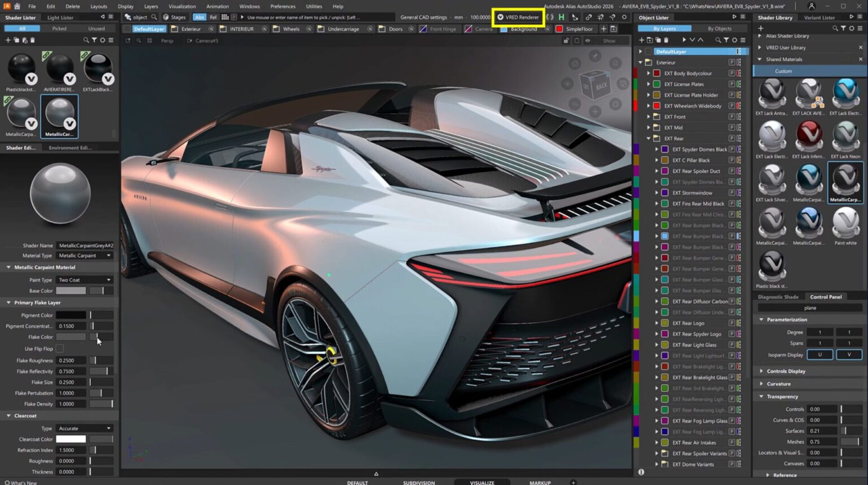Toggle the Abs coordinate mode button

199,17
